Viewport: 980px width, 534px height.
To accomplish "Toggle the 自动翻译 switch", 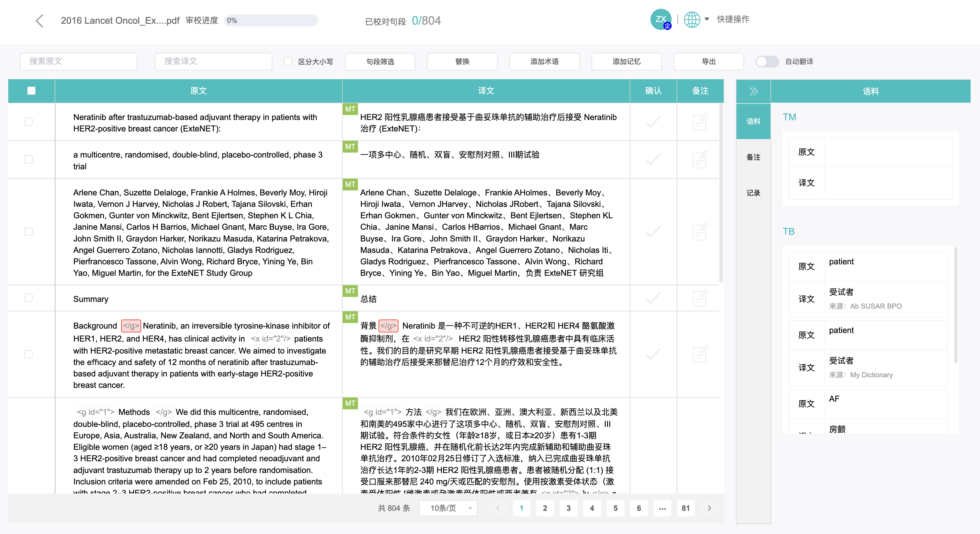I will [x=767, y=62].
